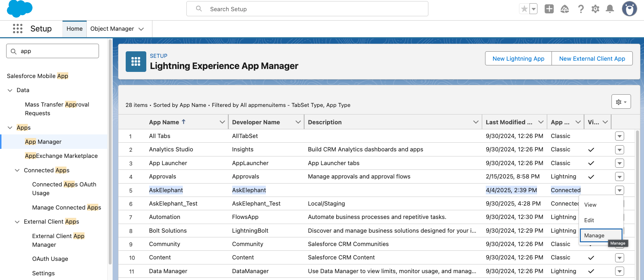Open the App Launcher dots icon
Screen dimensions: 644x280
tap(17, 29)
